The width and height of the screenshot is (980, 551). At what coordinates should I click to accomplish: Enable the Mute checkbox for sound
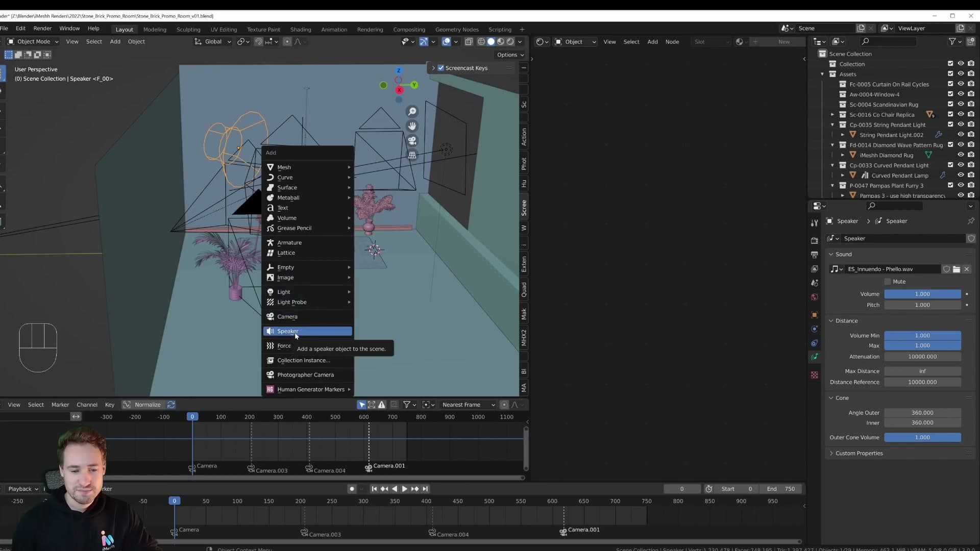888,282
